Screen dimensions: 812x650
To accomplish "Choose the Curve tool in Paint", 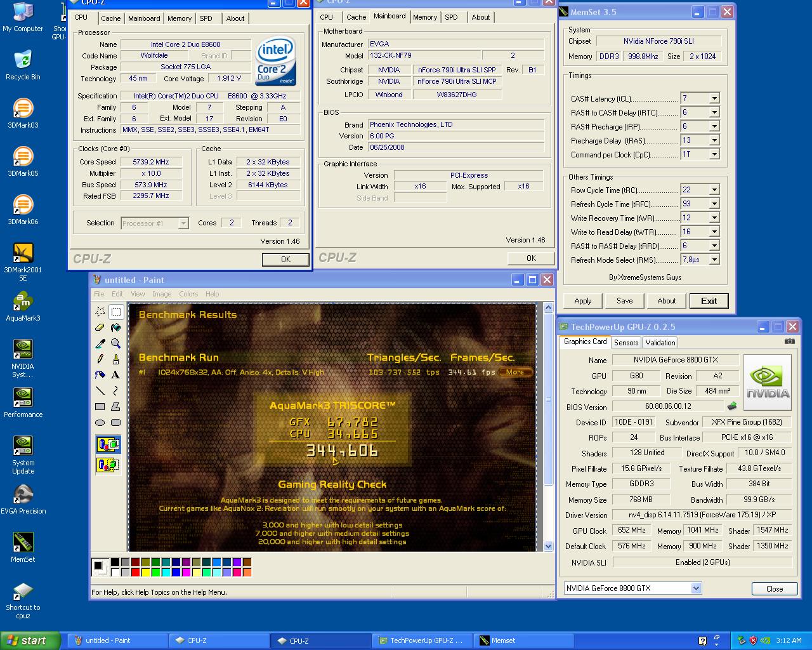I will (116, 390).
